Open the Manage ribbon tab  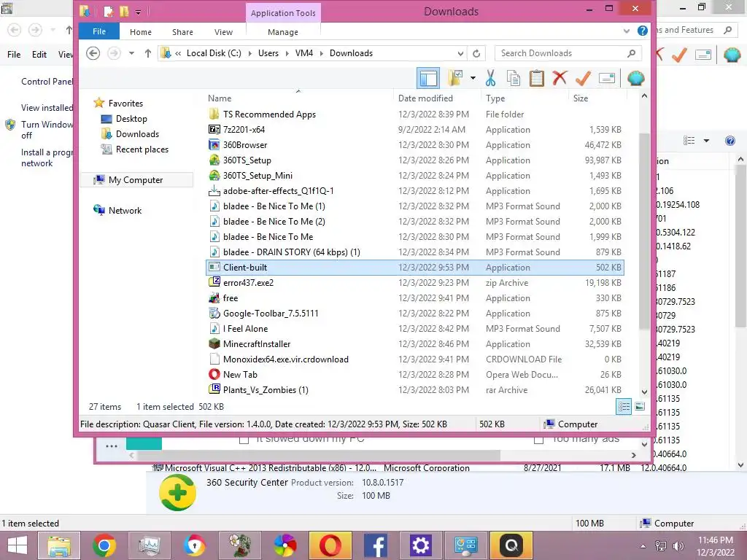(x=283, y=32)
